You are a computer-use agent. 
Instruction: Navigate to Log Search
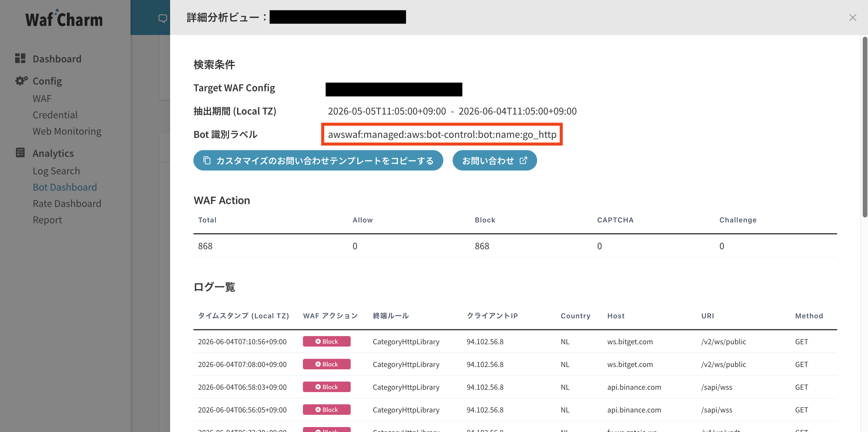pos(56,171)
